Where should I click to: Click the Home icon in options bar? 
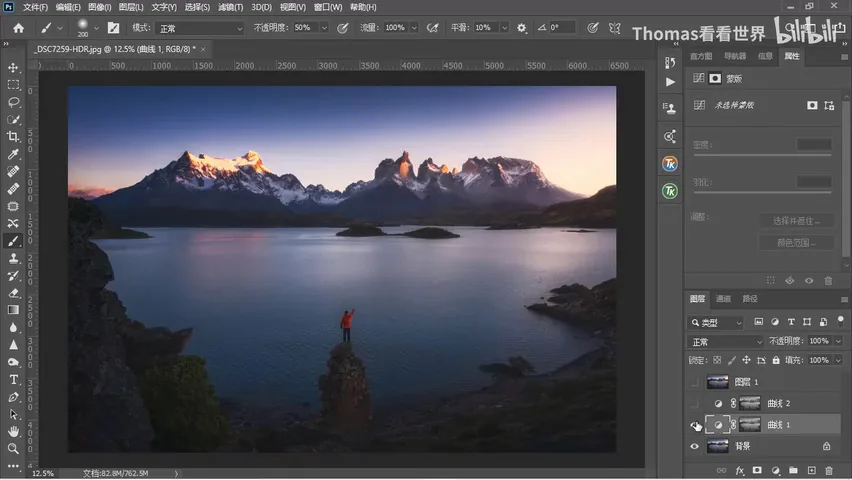point(18,28)
